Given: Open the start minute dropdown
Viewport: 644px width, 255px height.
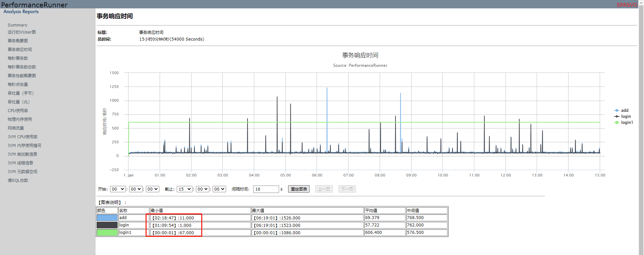Looking at the screenshot, I should click(x=136, y=189).
